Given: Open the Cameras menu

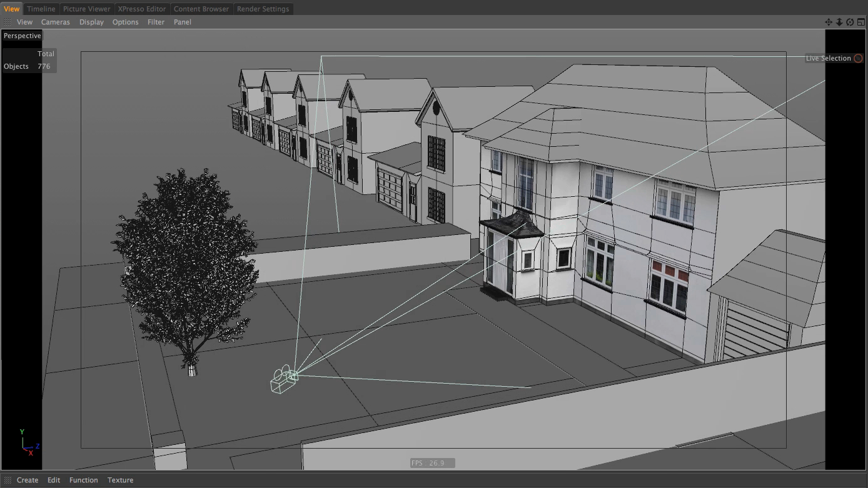Looking at the screenshot, I should pos(56,22).
